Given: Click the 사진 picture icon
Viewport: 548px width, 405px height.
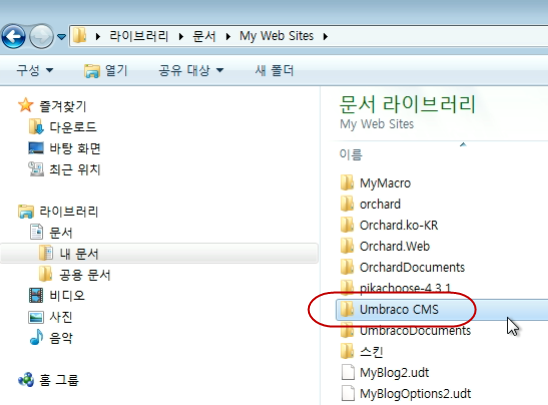Looking at the screenshot, I should click(36, 317).
